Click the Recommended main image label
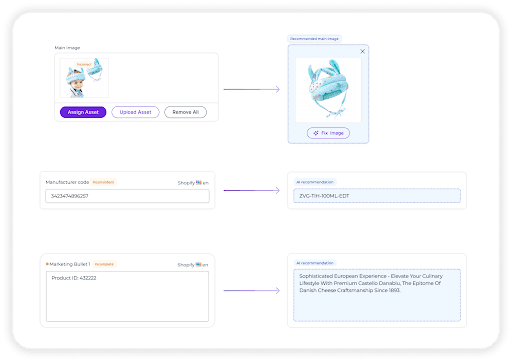Image resolution: width=512 pixels, height=362 pixels. coord(314,39)
